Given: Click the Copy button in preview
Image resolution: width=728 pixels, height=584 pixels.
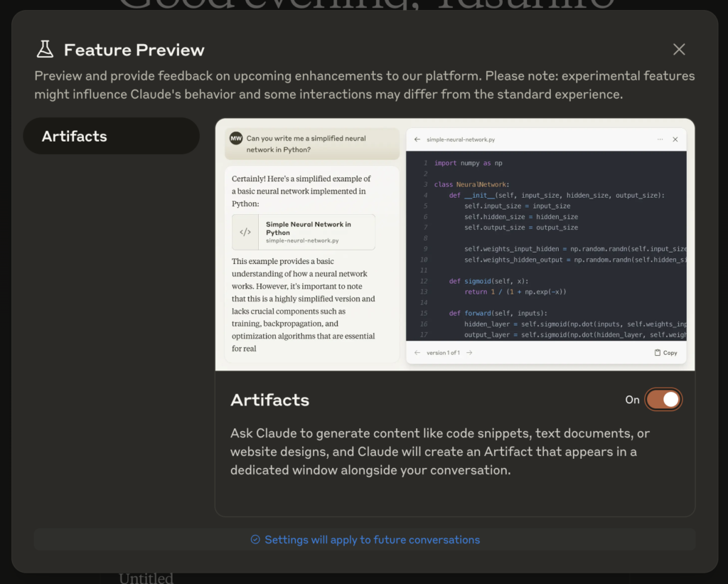Looking at the screenshot, I should (665, 353).
